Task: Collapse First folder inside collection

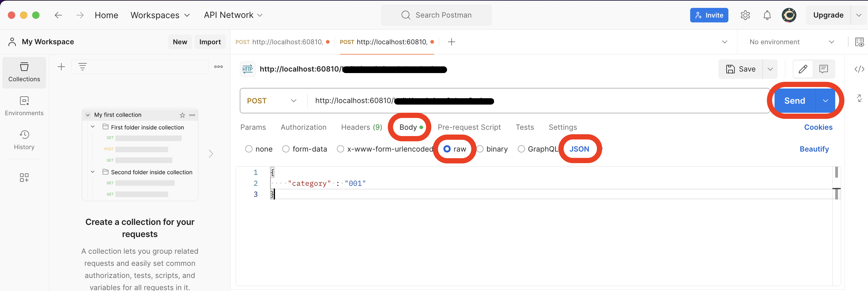Action: pos(93,127)
